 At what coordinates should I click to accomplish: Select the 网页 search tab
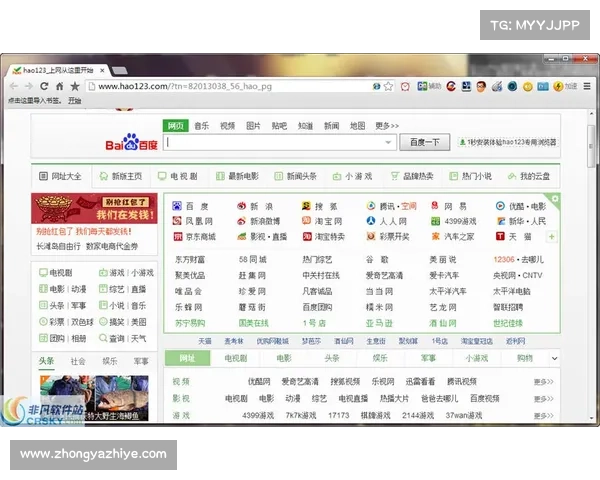(x=176, y=126)
